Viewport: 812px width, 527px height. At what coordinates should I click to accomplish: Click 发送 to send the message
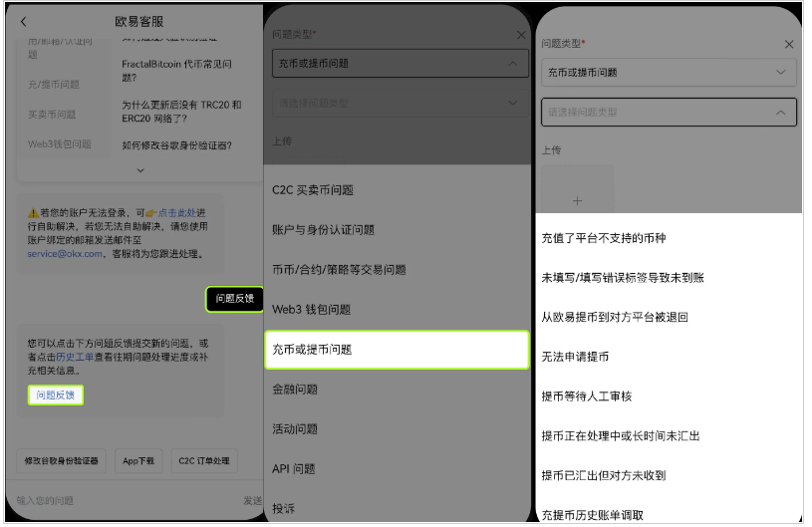[252, 500]
